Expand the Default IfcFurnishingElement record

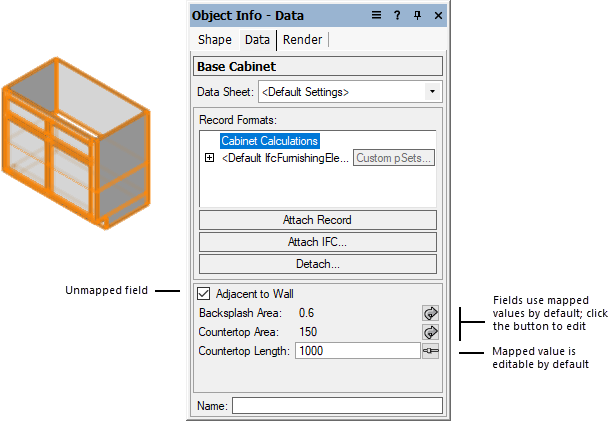209,158
